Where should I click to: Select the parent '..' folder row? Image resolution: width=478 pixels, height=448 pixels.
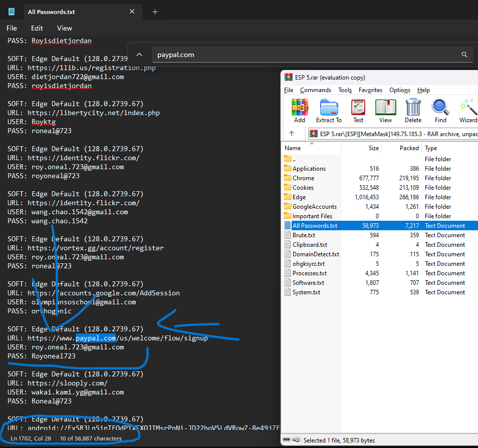(380, 159)
